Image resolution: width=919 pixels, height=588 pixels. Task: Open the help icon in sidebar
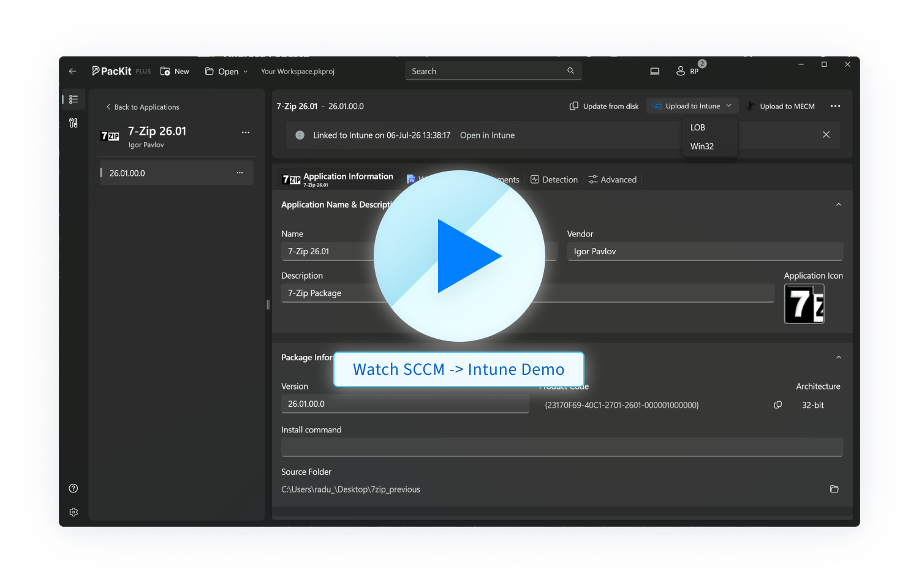(x=74, y=488)
